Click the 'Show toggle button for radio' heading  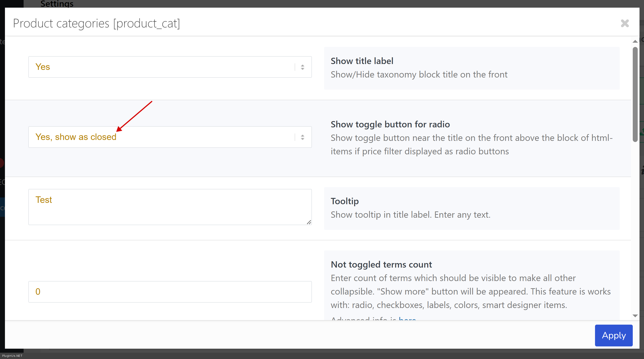coord(390,124)
